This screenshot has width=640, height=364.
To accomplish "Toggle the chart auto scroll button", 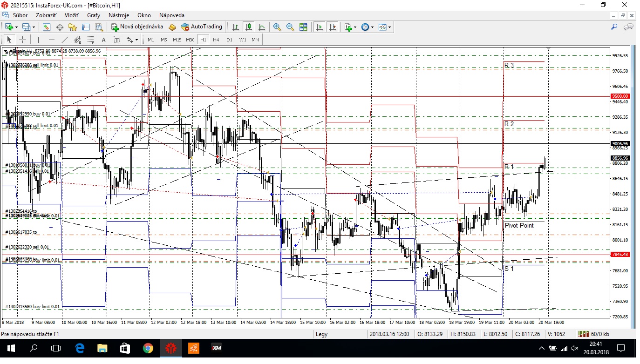I will [320, 27].
